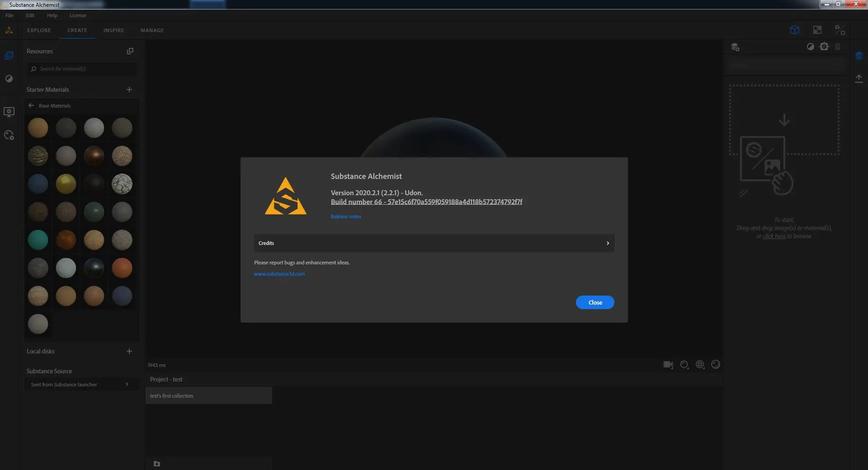Screen dimensions: 868x470
Task: Open the Materials library sidebar icon
Action: [x=9, y=55]
